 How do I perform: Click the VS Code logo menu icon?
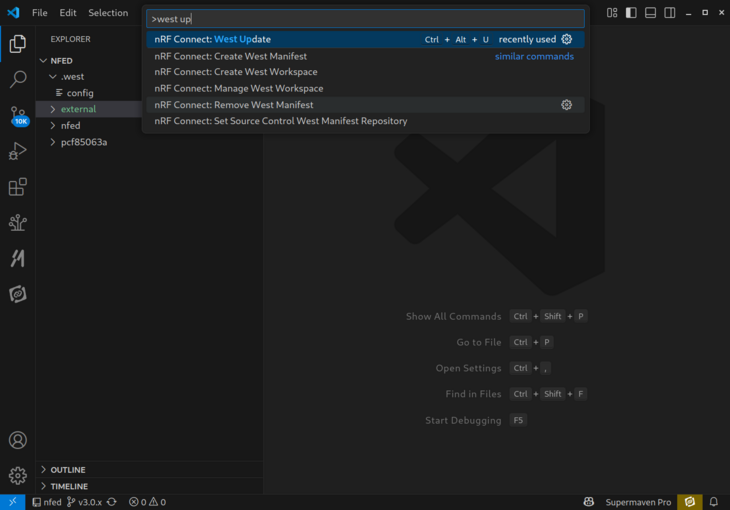point(13,13)
